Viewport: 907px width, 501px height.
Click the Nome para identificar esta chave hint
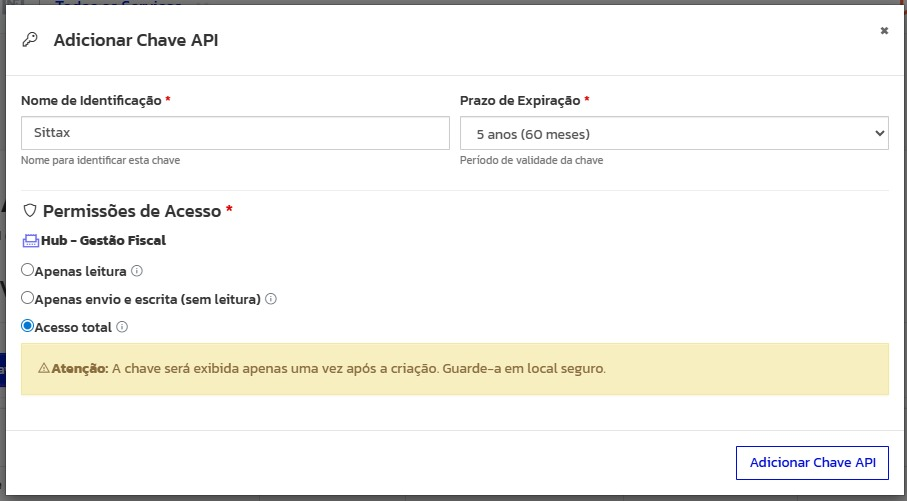click(x=100, y=160)
